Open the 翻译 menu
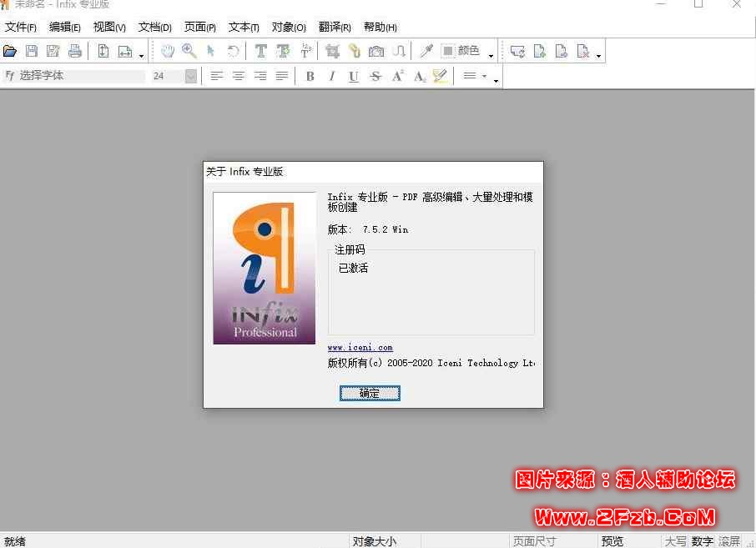The image size is (756, 548). pyautogui.click(x=334, y=27)
